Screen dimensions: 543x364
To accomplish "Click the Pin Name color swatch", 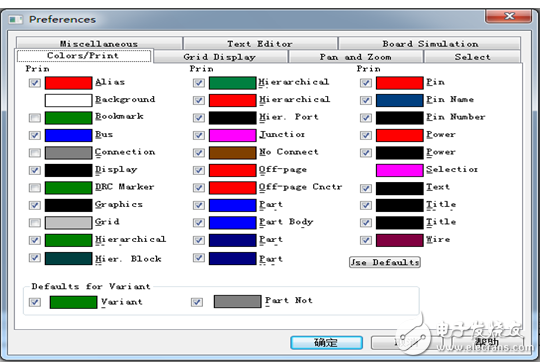I will click(x=400, y=100).
